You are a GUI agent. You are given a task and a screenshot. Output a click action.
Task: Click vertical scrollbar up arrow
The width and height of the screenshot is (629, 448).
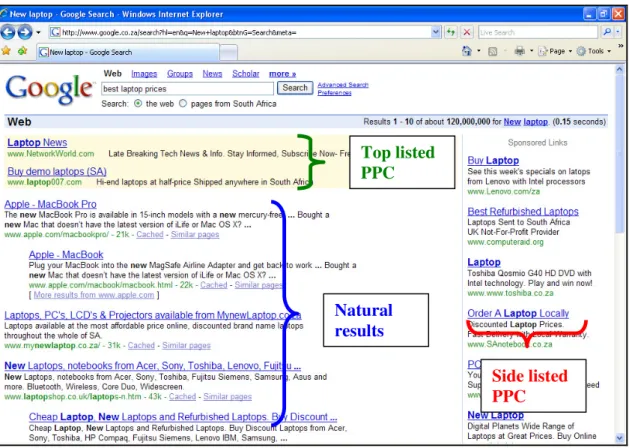620,70
